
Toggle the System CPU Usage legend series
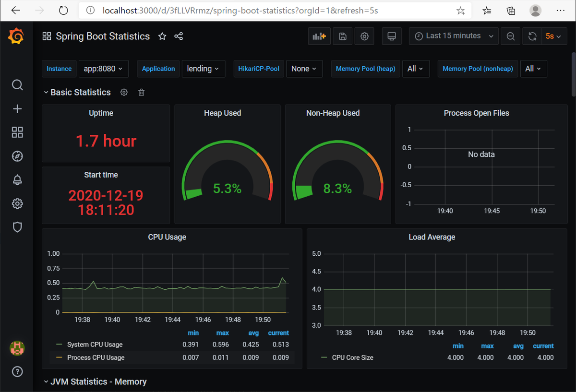click(x=95, y=344)
